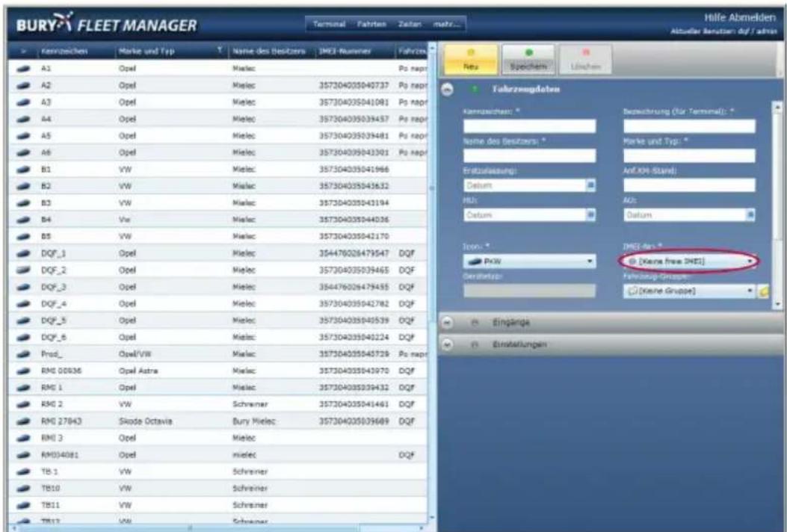Click the car icon in row RMI 27843
The width and height of the screenshot is (787, 532).
click(23, 421)
